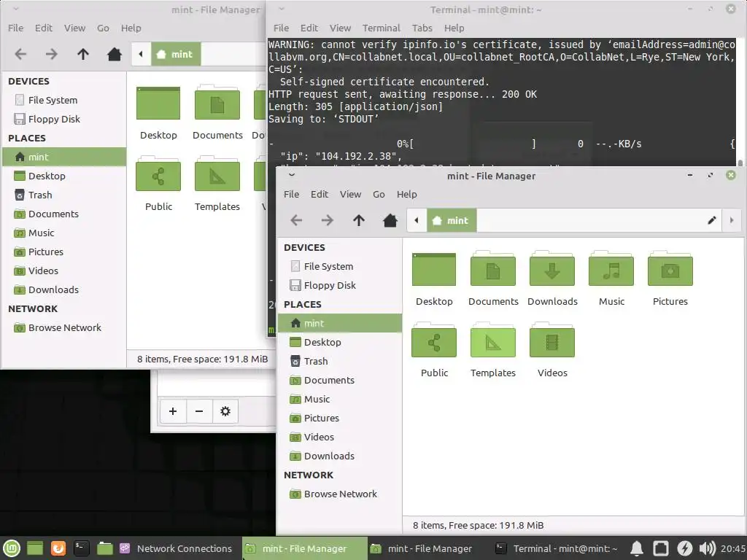The image size is (747, 560).
Task: Click the plus add button in background dialog
Action: pyautogui.click(x=173, y=411)
